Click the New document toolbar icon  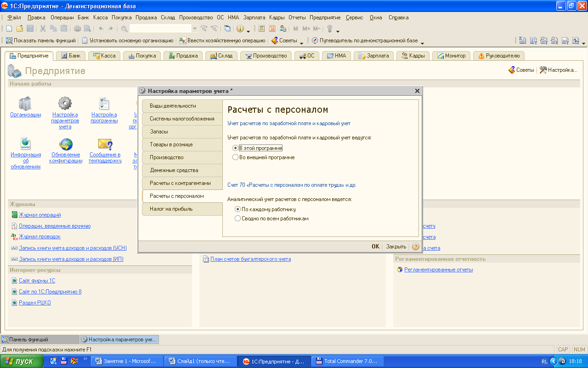pos(10,29)
